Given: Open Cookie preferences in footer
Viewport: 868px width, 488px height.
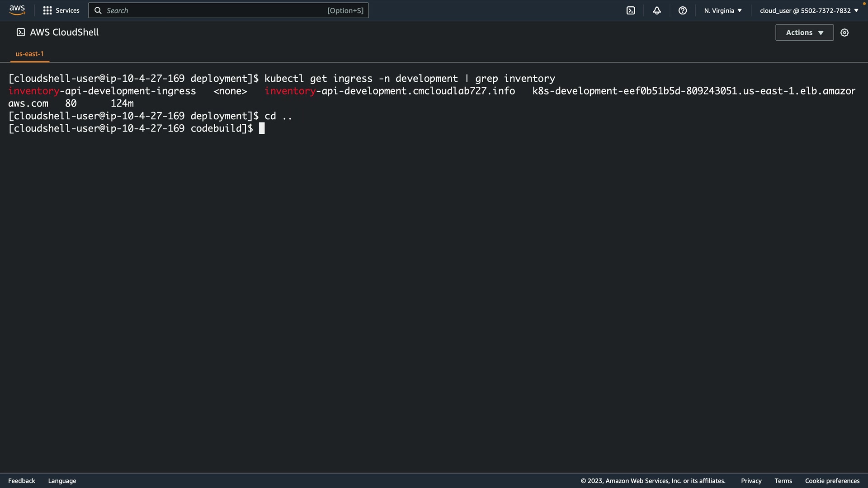Looking at the screenshot, I should 832,481.
